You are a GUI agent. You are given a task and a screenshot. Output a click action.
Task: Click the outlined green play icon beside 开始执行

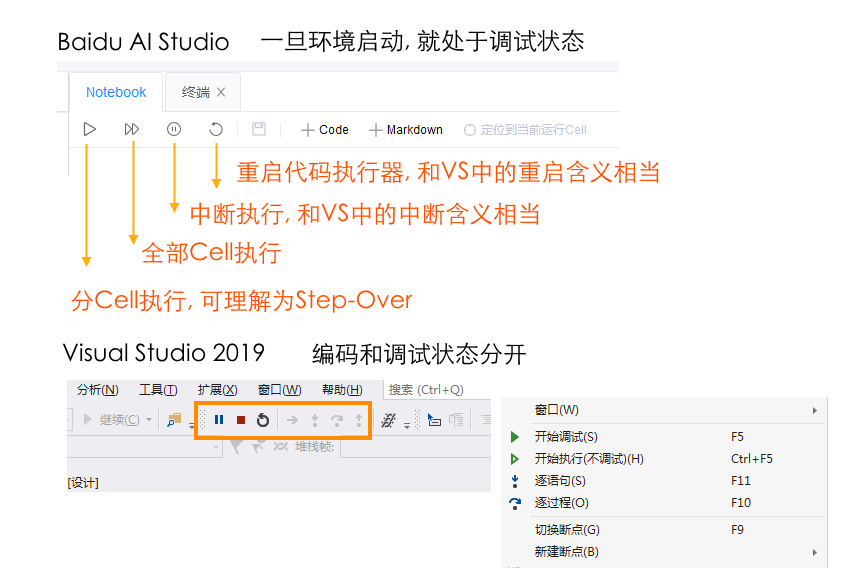coord(514,459)
